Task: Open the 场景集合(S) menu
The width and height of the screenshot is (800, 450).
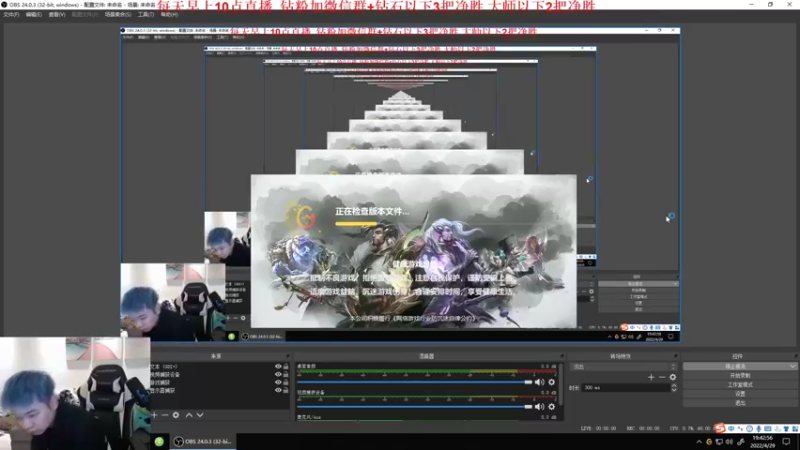Action: click(x=118, y=15)
